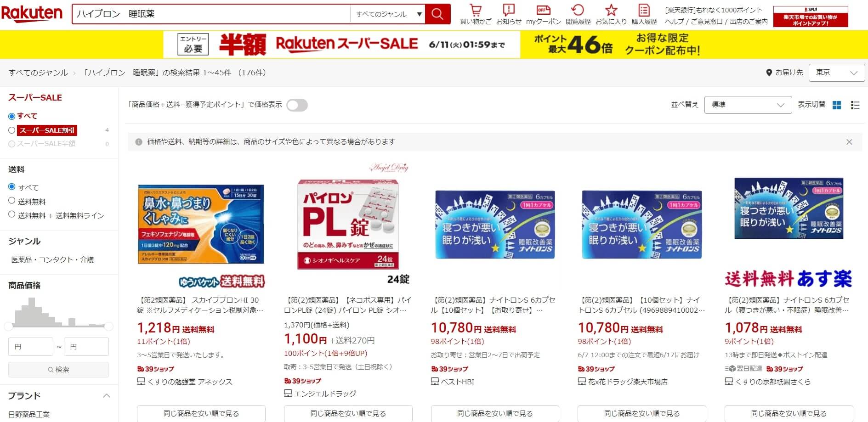Open ナイトロンS 送料無料あす楽 product thumbnail

[789, 224]
